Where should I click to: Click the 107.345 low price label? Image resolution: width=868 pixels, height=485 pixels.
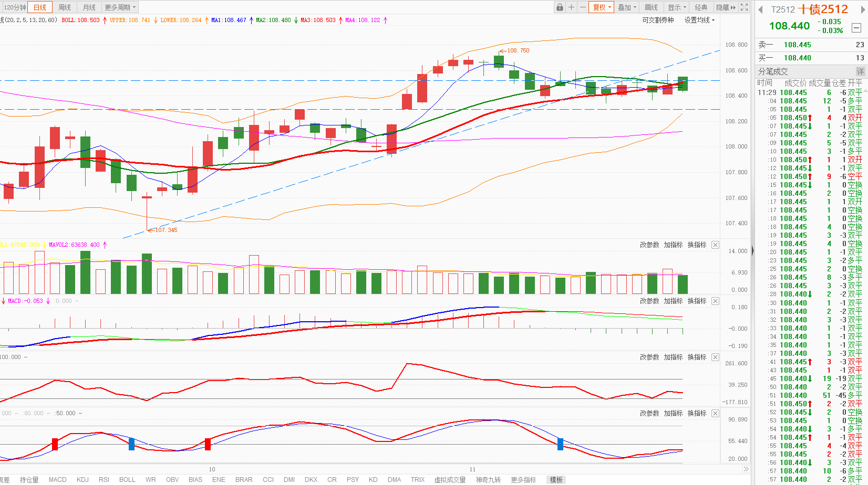click(166, 230)
